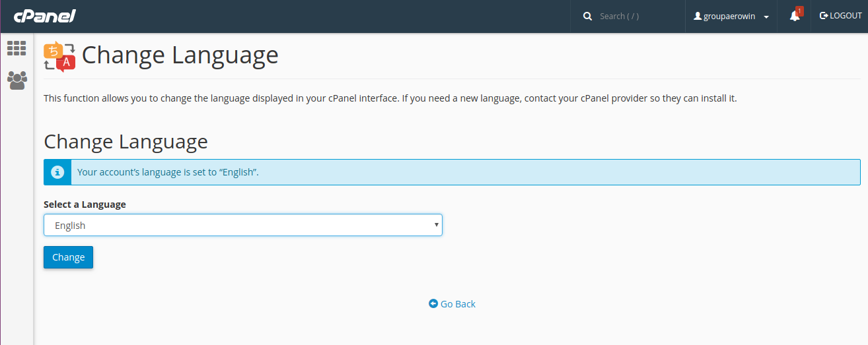The width and height of the screenshot is (868, 345).
Task: Expand the caret next to groupaerowin
Action: click(x=766, y=17)
